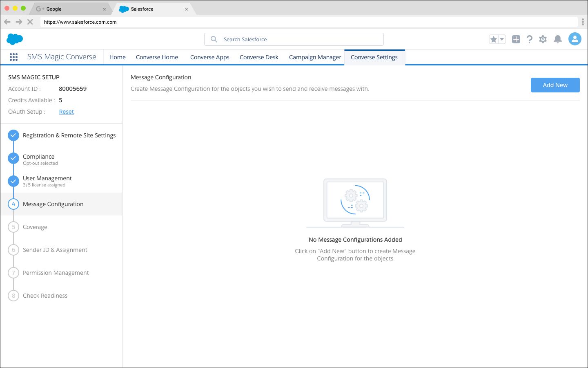
Task: Click the empty-state monitor illustration
Action: pyautogui.click(x=355, y=203)
